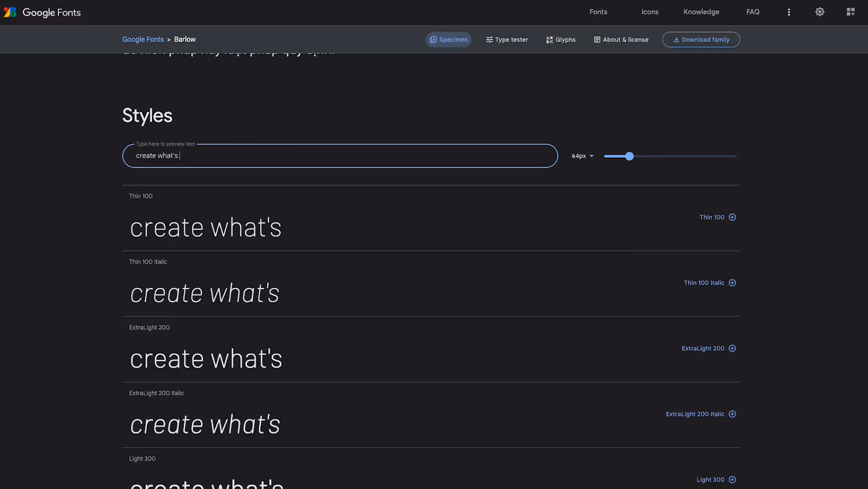Focus the preview text input field

click(x=340, y=156)
